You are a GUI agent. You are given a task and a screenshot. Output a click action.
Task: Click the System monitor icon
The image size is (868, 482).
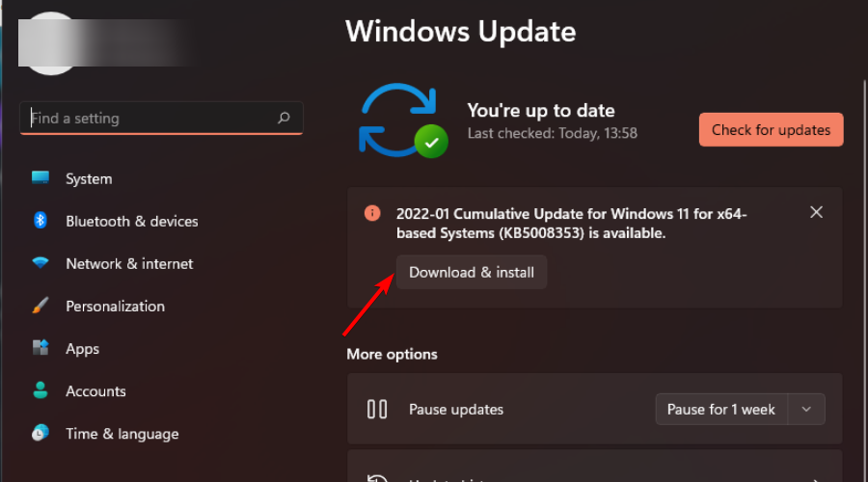tap(41, 178)
